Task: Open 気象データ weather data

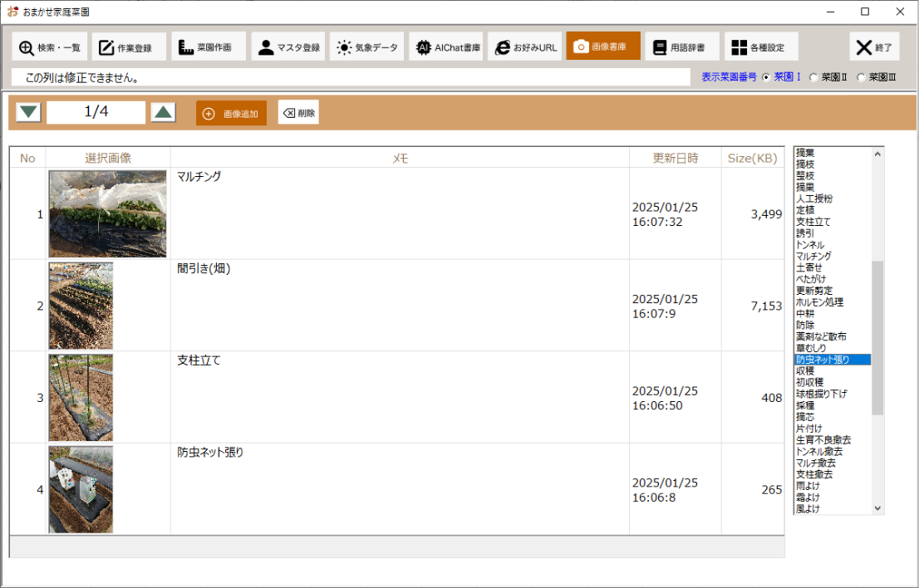Action: pyautogui.click(x=366, y=47)
